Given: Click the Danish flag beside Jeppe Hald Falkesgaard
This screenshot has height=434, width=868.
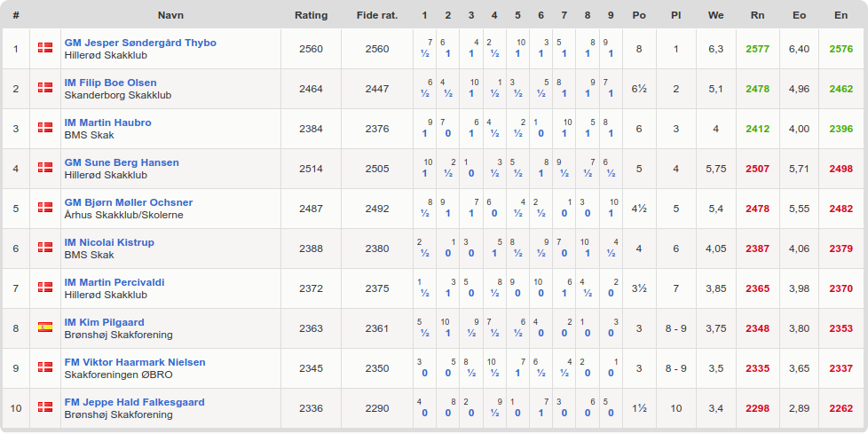Looking at the screenshot, I should pos(45,406).
